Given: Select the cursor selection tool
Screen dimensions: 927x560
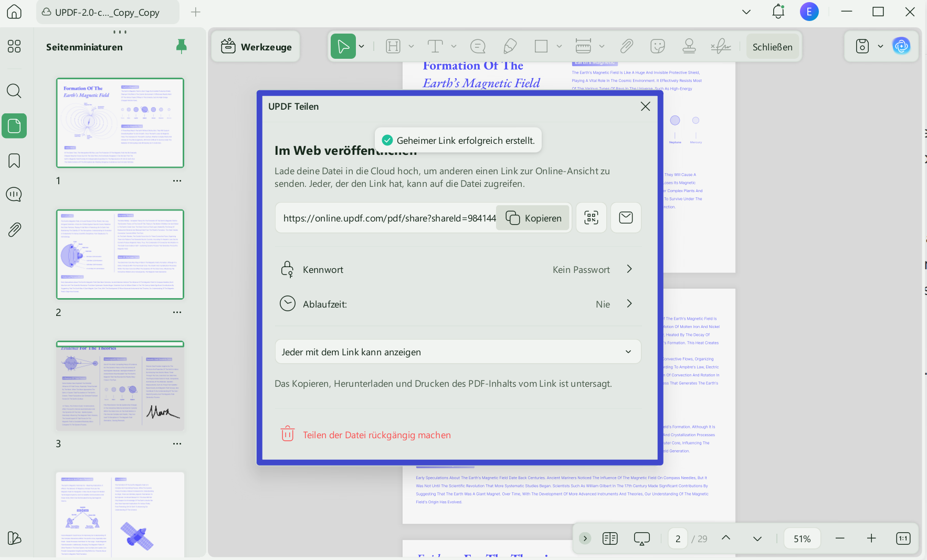Looking at the screenshot, I should click(343, 47).
